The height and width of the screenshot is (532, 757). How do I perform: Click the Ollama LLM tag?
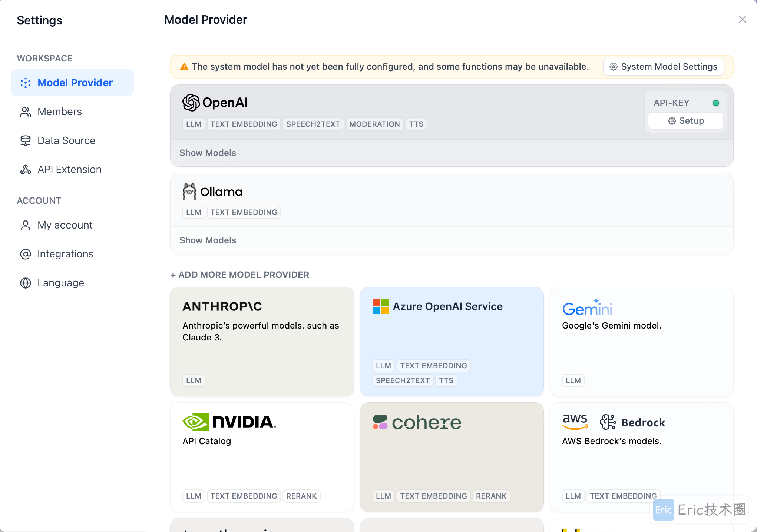pyautogui.click(x=194, y=212)
